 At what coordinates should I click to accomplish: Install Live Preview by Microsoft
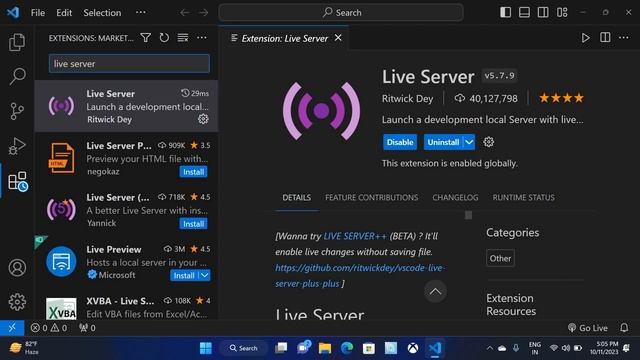[x=184, y=276]
